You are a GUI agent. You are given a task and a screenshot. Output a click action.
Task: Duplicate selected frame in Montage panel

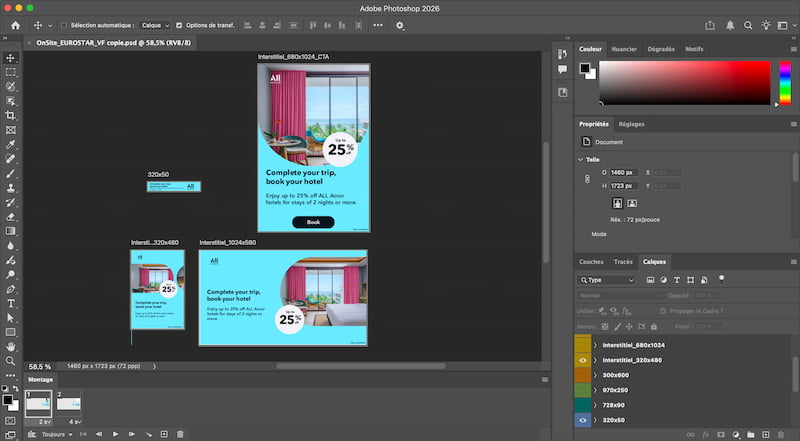click(164, 434)
